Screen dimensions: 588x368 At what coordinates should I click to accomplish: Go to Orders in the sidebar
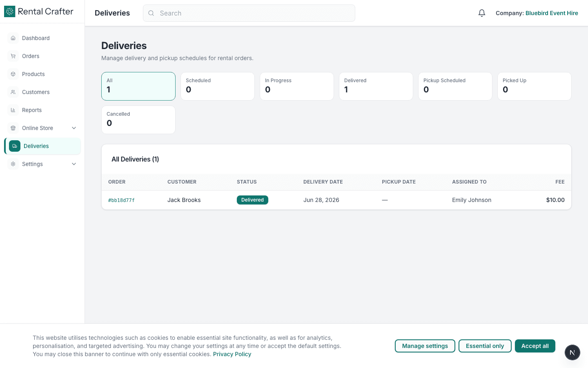[42, 56]
